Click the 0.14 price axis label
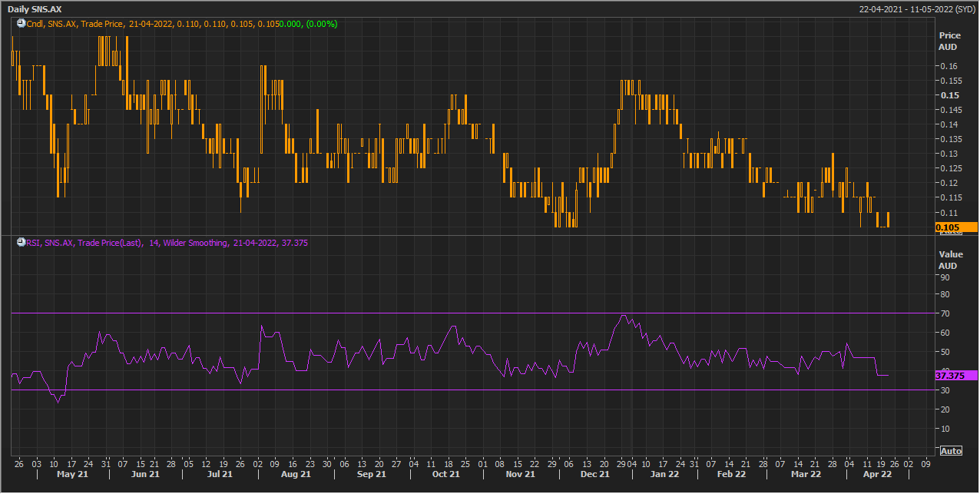Viewport: 980px width, 494px height. click(x=948, y=124)
